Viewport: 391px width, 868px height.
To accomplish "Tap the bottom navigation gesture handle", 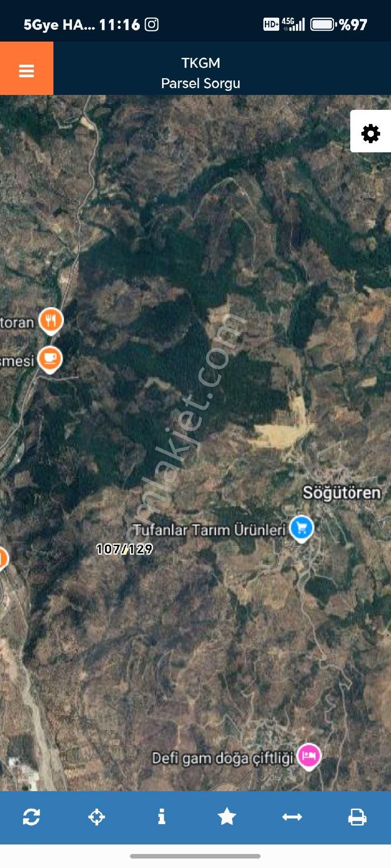I will tap(195, 856).
